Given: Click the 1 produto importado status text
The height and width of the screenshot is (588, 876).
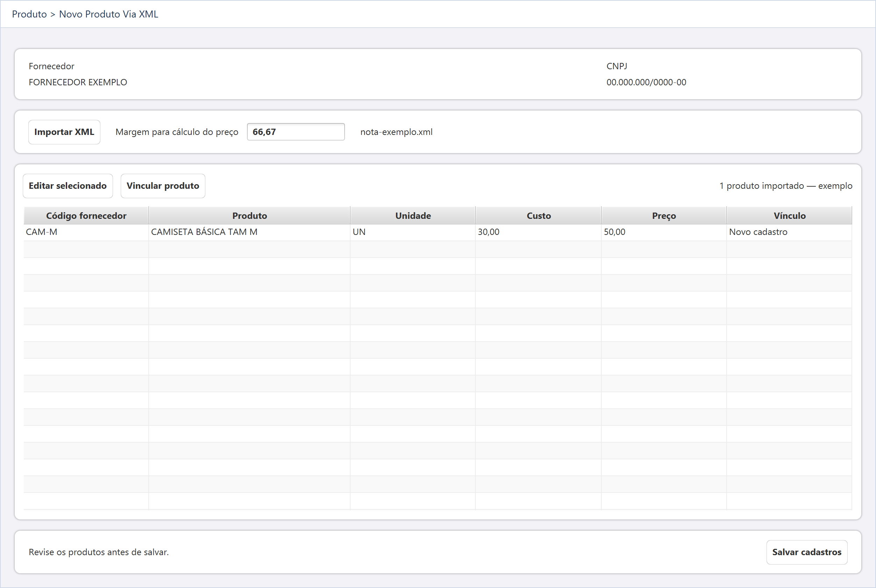Looking at the screenshot, I should (786, 186).
